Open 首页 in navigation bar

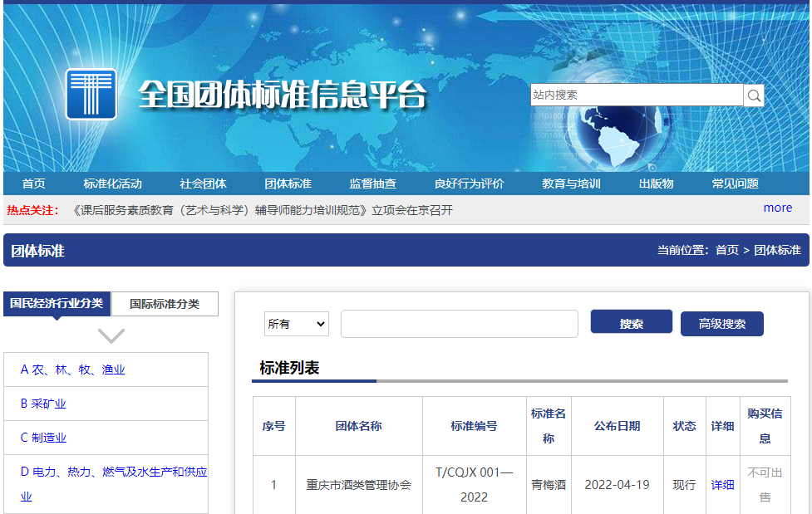point(34,184)
